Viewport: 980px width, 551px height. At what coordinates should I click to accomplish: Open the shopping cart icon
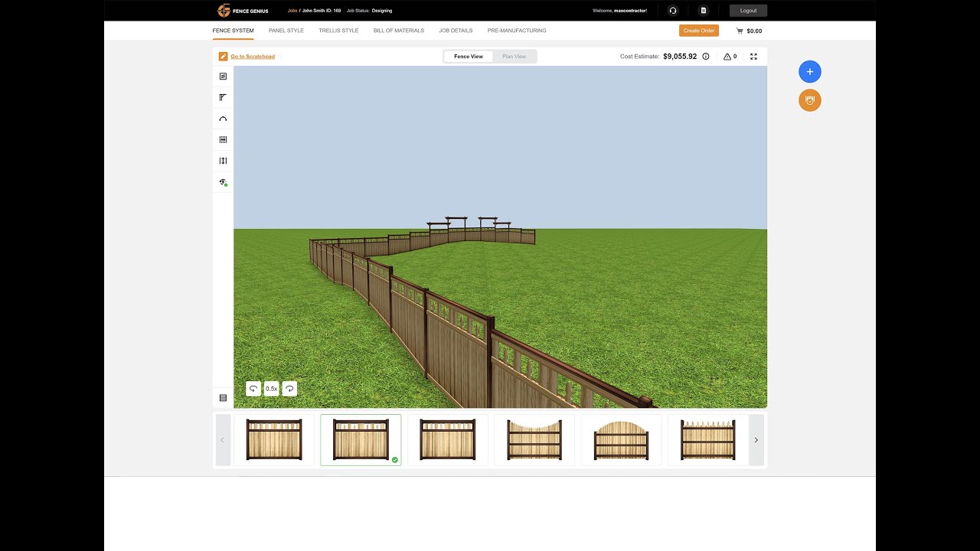[x=740, y=31]
